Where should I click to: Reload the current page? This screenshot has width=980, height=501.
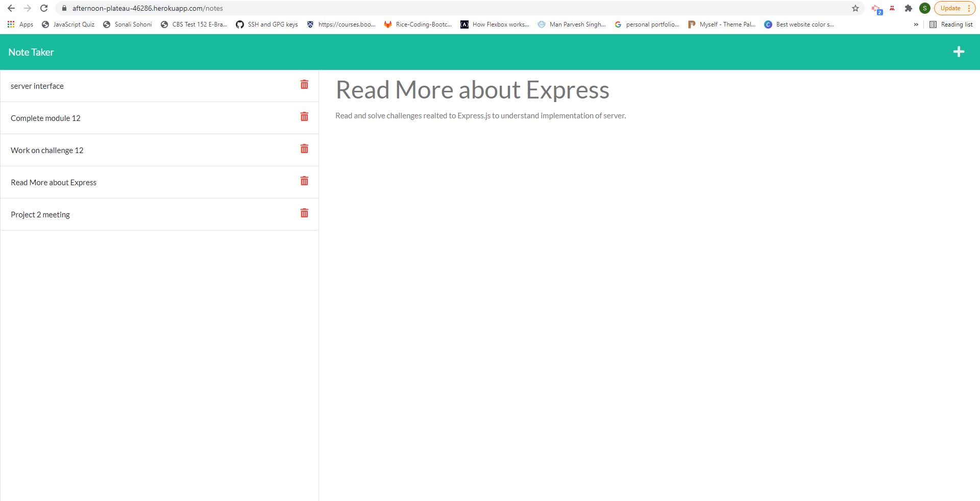coord(43,8)
